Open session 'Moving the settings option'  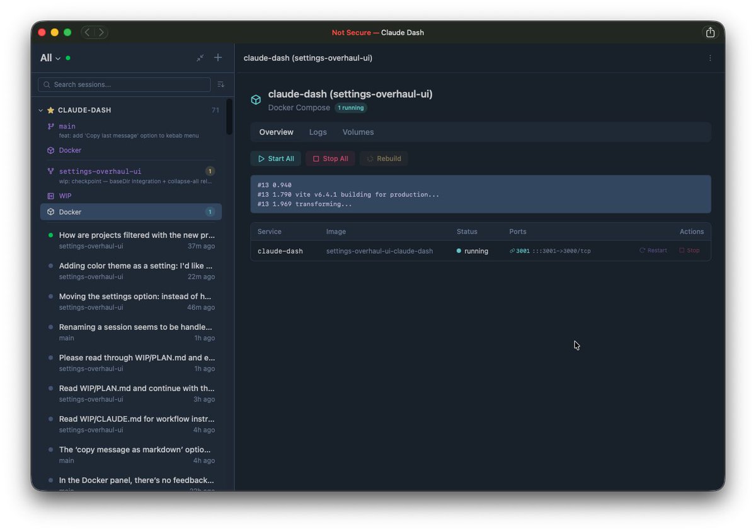point(131,302)
